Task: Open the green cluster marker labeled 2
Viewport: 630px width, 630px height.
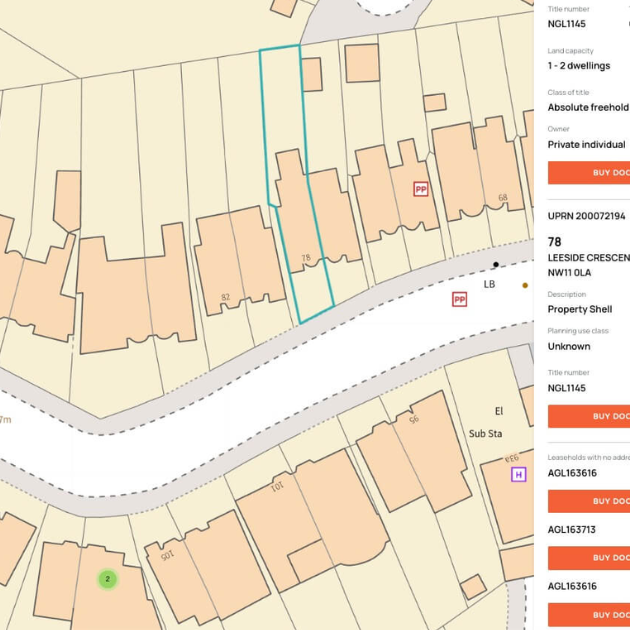Action: [108, 579]
